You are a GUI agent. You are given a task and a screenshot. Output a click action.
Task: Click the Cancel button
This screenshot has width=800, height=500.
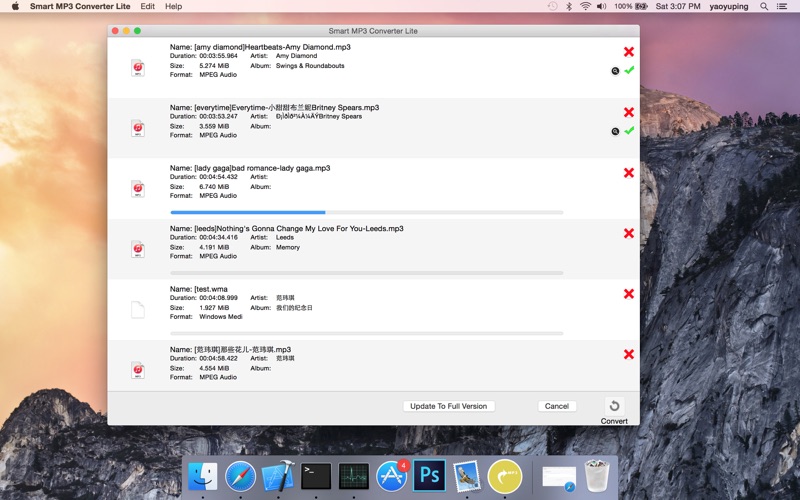click(557, 406)
